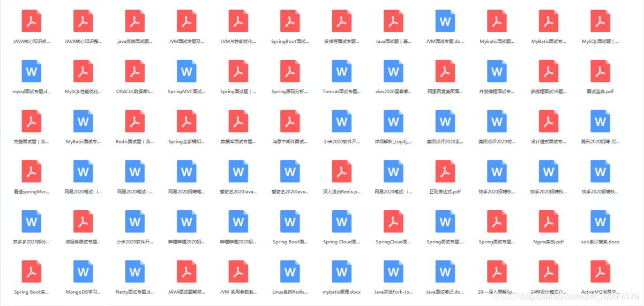Image resolution: width=644 pixels, height=306 pixels.
Task: Click the JVM与性能优化 PDF icon
Action: pos(238,21)
